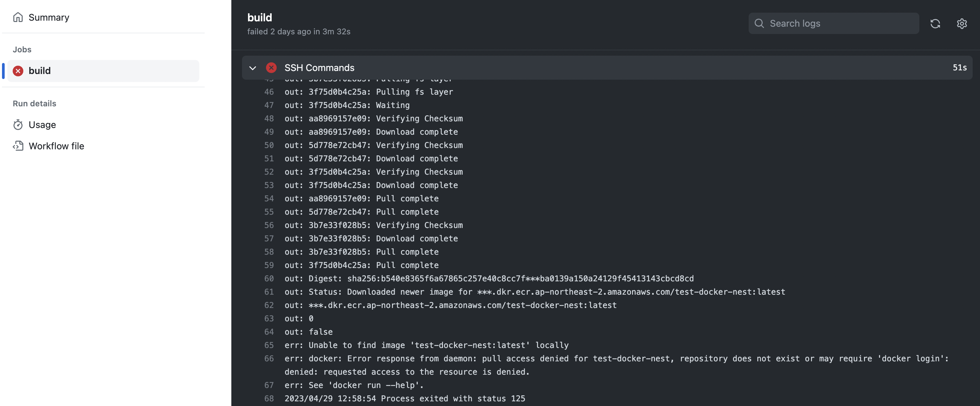
Task: Click log line number 68
Action: point(269,398)
